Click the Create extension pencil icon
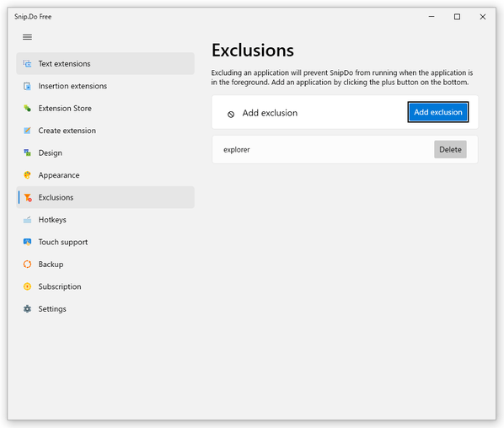The image size is (504, 428). [x=27, y=131]
